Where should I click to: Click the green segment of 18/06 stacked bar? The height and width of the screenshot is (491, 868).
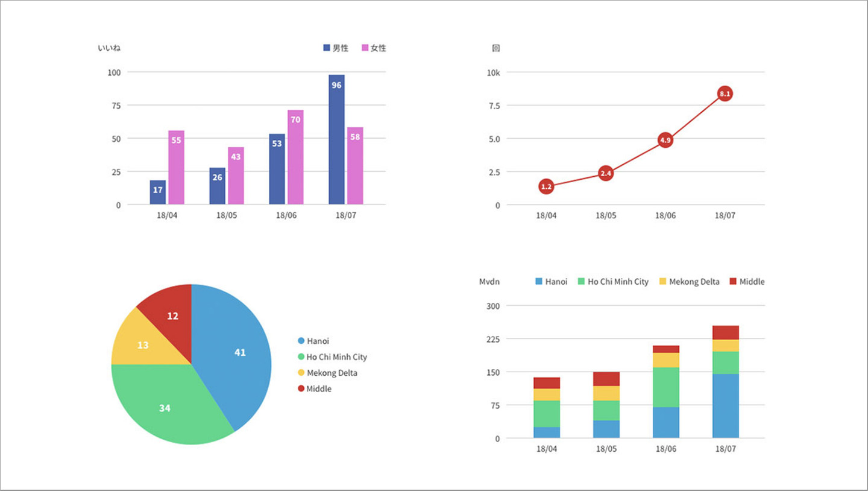(665, 387)
